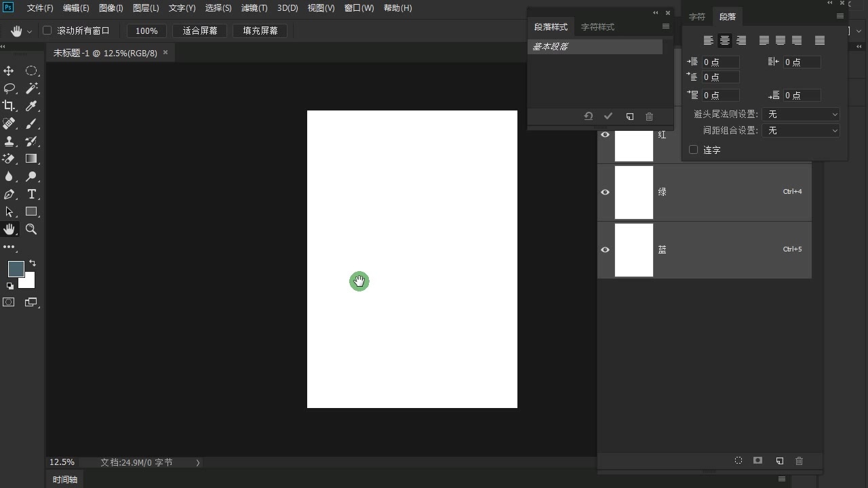Screen dimensions: 868x488
Task: Select the Elliptical Marquee tool
Action: (x=31, y=70)
